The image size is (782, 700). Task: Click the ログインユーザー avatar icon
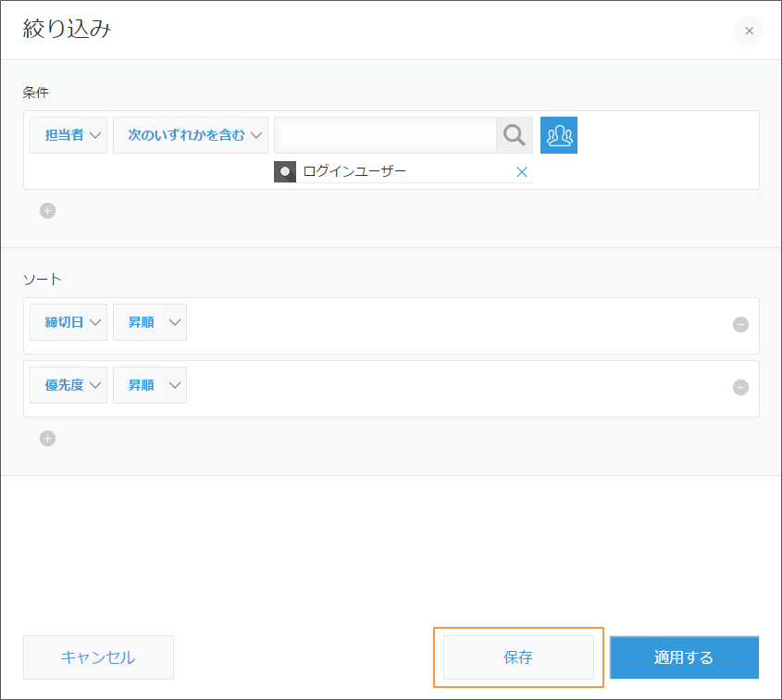tap(284, 171)
